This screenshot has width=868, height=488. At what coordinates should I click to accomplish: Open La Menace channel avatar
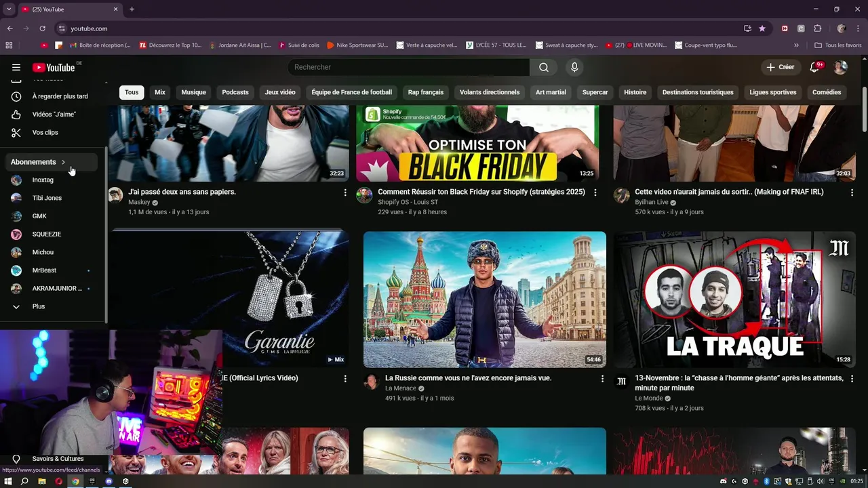click(x=371, y=382)
